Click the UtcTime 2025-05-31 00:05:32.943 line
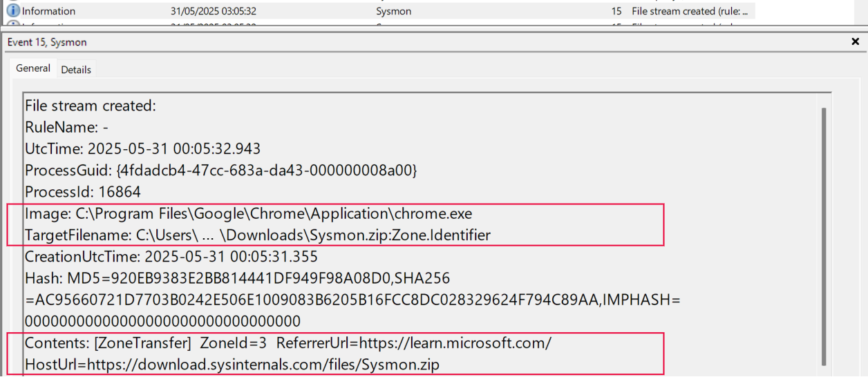The width and height of the screenshot is (868, 377). coord(142,148)
